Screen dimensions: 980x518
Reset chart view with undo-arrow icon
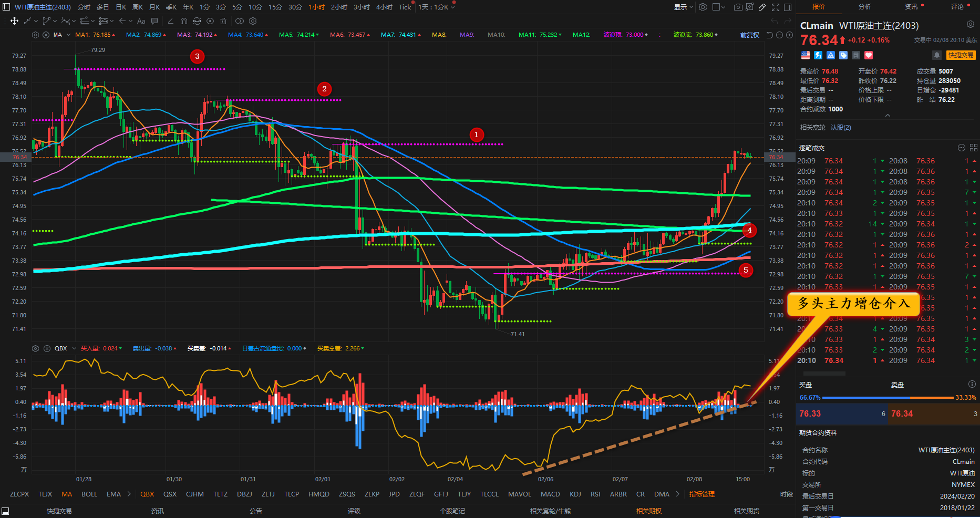(x=770, y=35)
